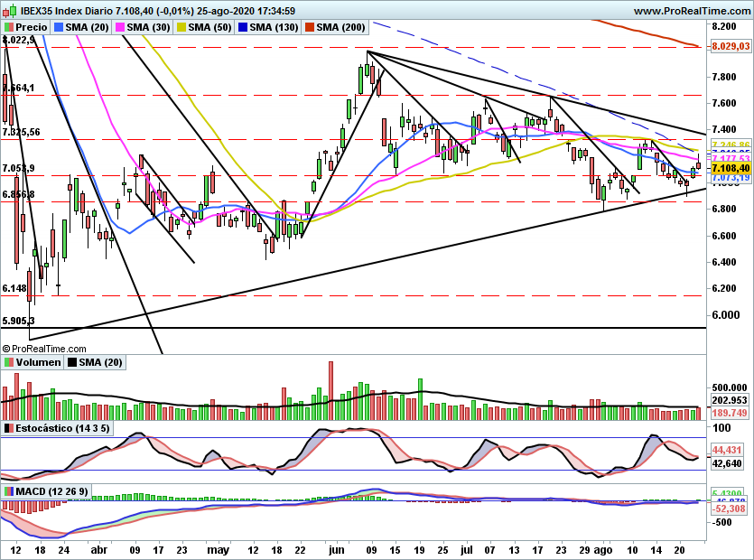The image size is (754, 560).
Task: Click the 8.022,9 resistance level label
Action: coord(18,40)
